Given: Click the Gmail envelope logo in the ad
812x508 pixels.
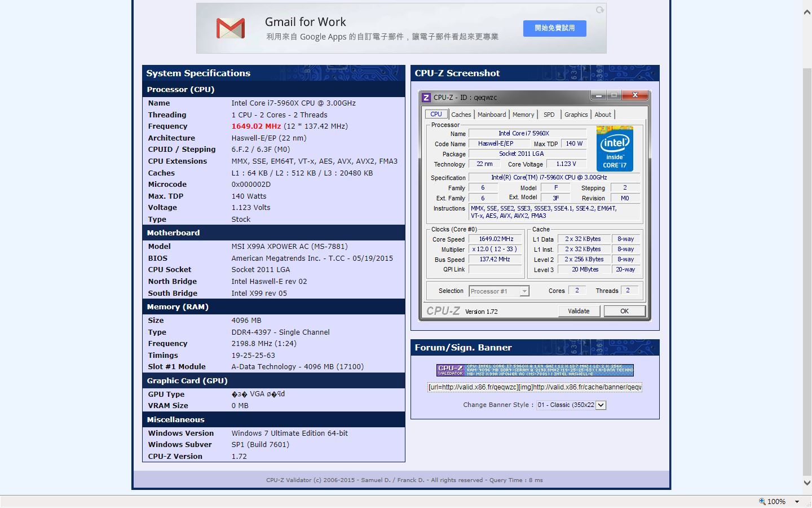Looking at the screenshot, I should click(231, 28).
